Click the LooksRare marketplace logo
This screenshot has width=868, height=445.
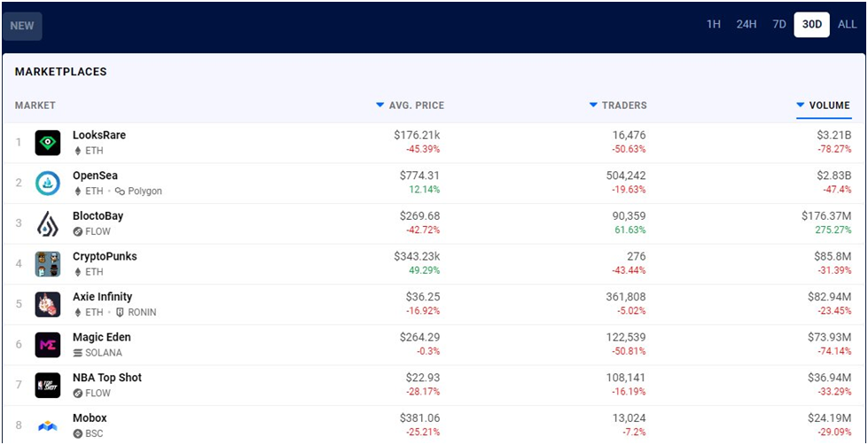point(48,143)
